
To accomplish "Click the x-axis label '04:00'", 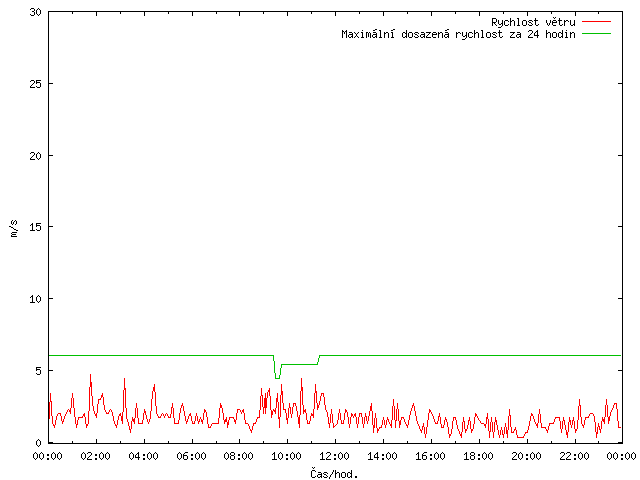I will click(x=143, y=456).
